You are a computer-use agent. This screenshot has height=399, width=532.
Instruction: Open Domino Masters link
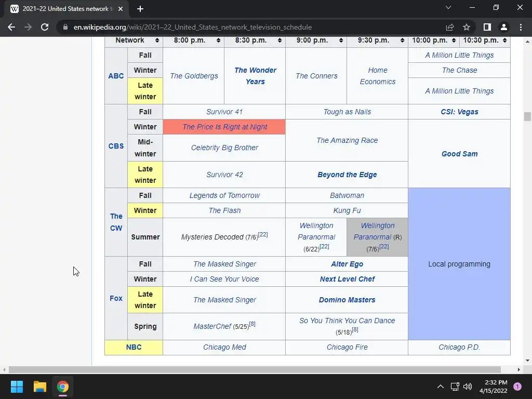[347, 300]
